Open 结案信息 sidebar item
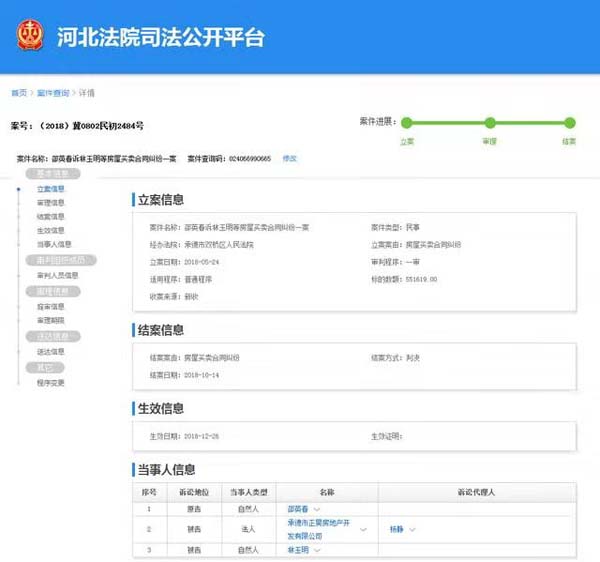Image resolution: width=600 pixels, height=562 pixels. [x=51, y=216]
